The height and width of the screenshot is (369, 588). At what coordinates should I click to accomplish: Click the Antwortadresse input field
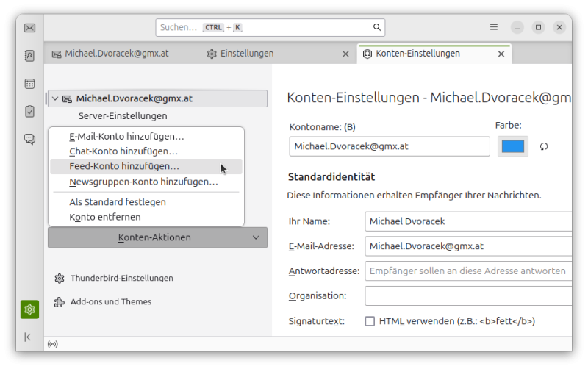[x=467, y=271]
